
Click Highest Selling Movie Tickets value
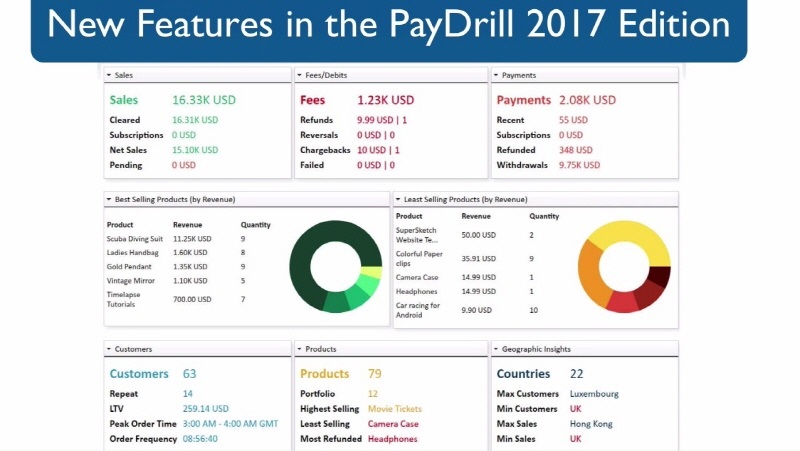(395, 409)
